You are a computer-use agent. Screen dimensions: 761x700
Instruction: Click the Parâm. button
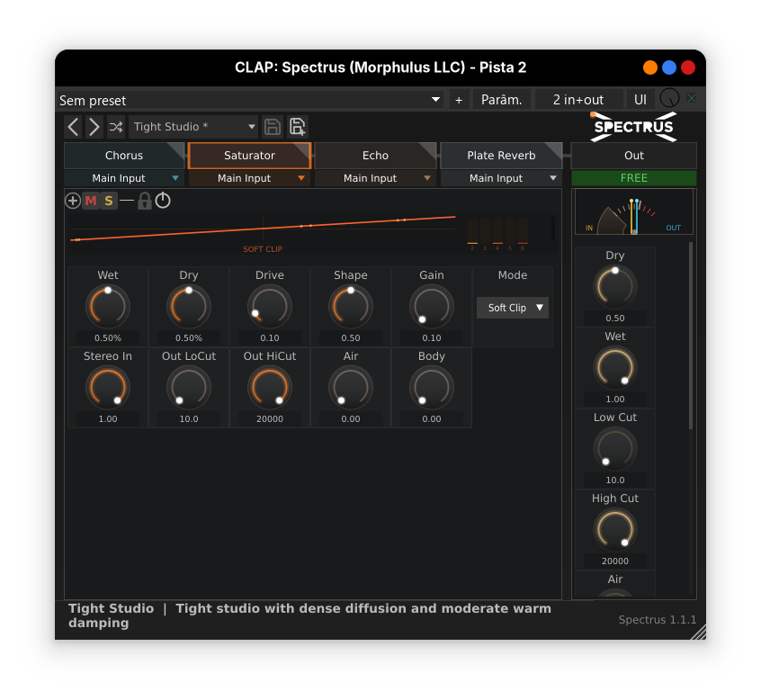point(502,100)
